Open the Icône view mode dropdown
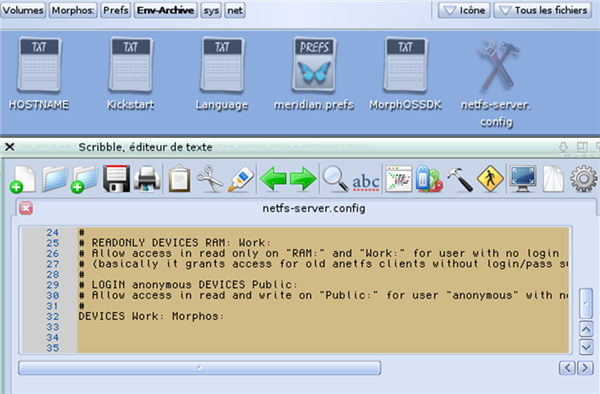This screenshot has height=394, width=600. click(465, 10)
